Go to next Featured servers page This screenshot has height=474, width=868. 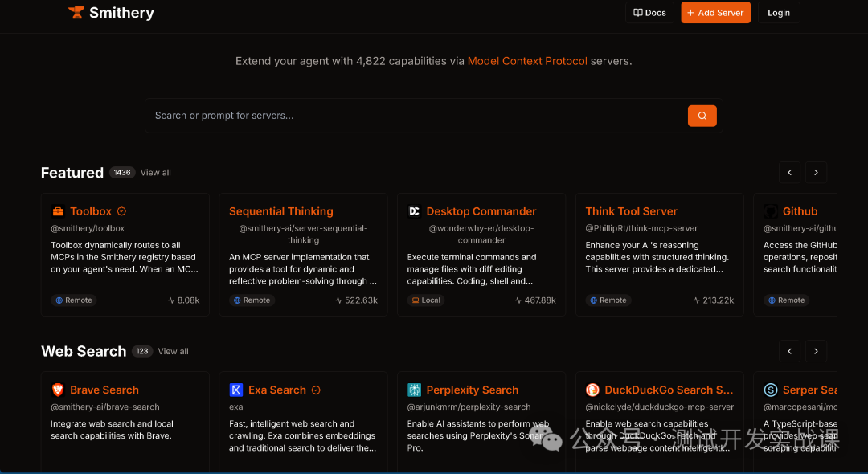pyautogui.click(x=816, y=173)
